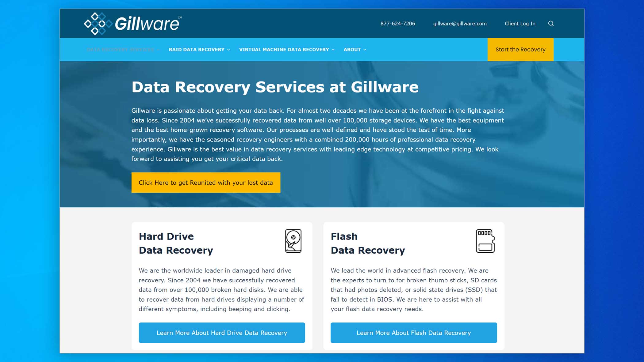Click the yellow reunited with lost data CTA
Viewport: 644px width, 362px height.
pos(205,183)
